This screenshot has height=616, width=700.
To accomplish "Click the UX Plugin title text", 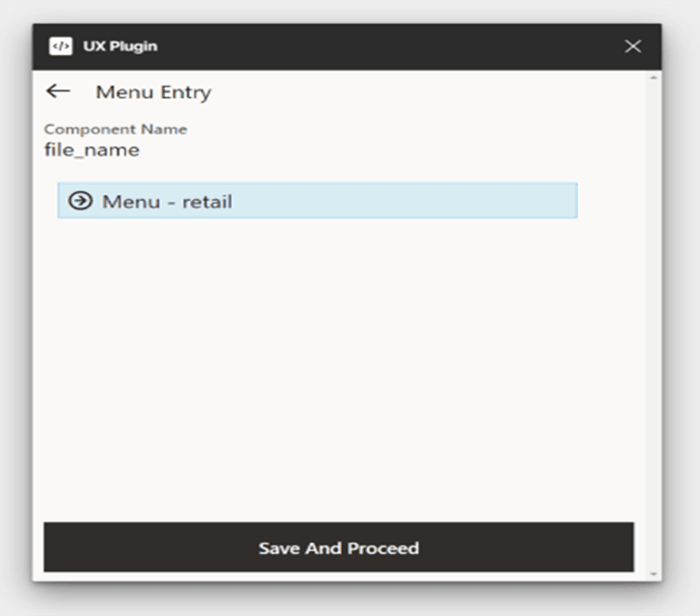I will (120, 47).
